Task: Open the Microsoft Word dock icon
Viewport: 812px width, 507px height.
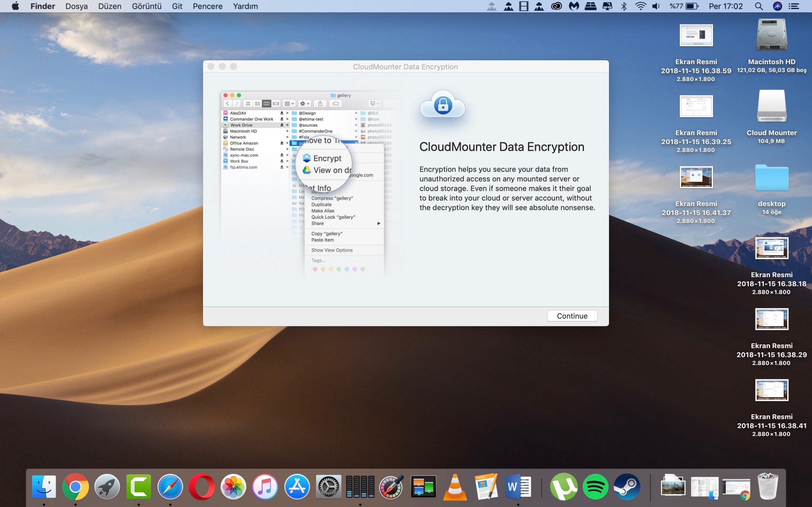Action: coord(517,486)
